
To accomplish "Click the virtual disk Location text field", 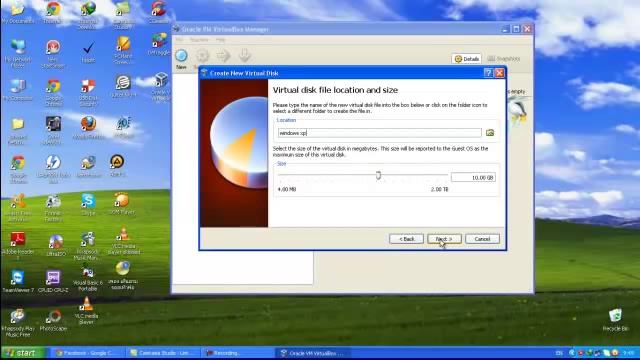I will pyautogui.click(x=379, y=133).
